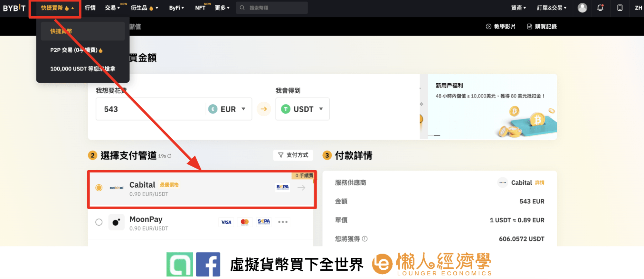644x279 pixels.
Task: Click the '543 EUR' amount value
Action: tap(532, 201)
